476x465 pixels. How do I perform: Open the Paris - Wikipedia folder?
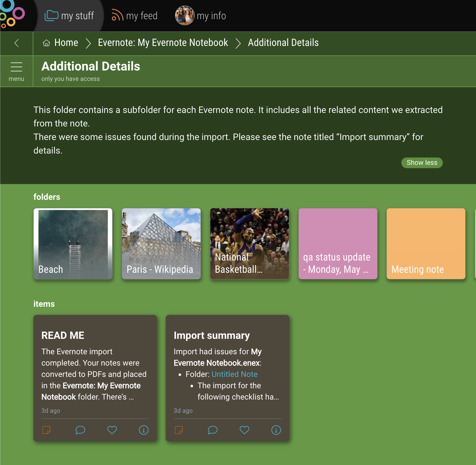coord(161,244)
